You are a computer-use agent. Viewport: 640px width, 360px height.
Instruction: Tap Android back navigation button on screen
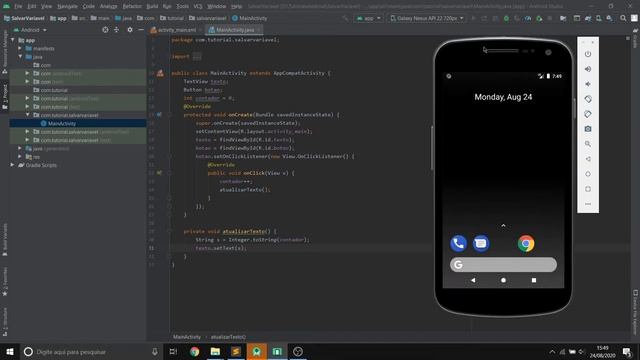coord(473,280)
